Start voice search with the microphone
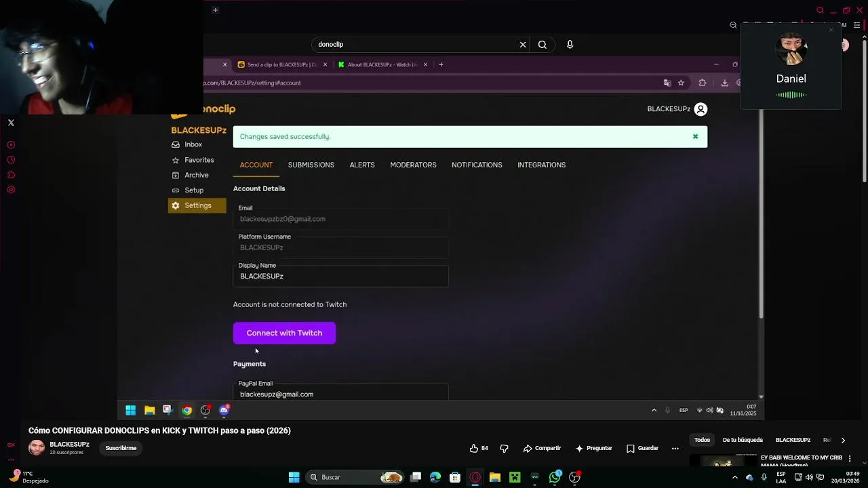The height and width of the screenshot is (488, 868). click(x=570, y=45)
